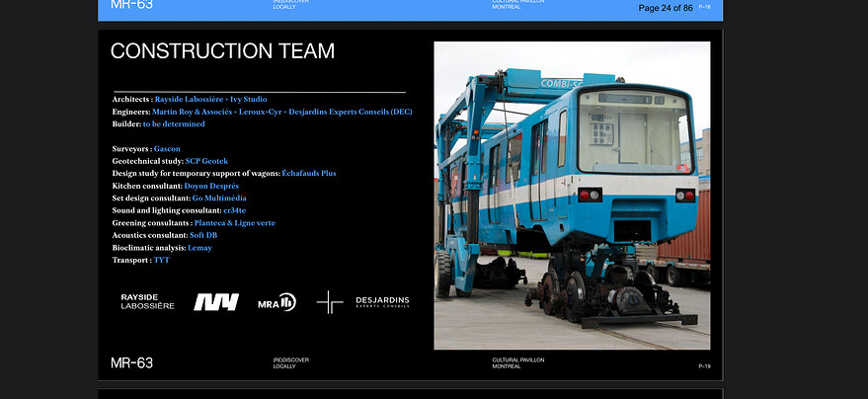
Task: Click the MRA logo
Action: pos(276,302)
